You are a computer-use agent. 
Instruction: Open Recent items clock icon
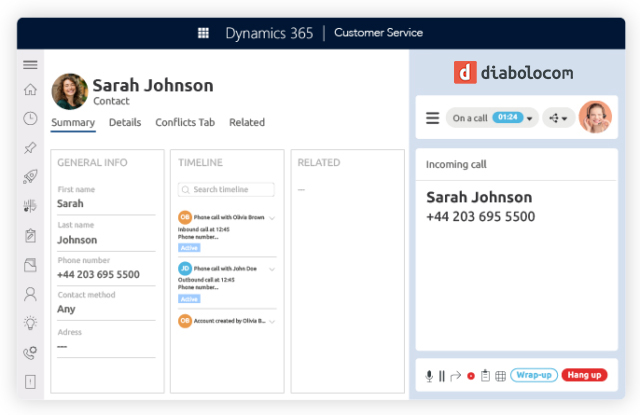click(30, 118)
